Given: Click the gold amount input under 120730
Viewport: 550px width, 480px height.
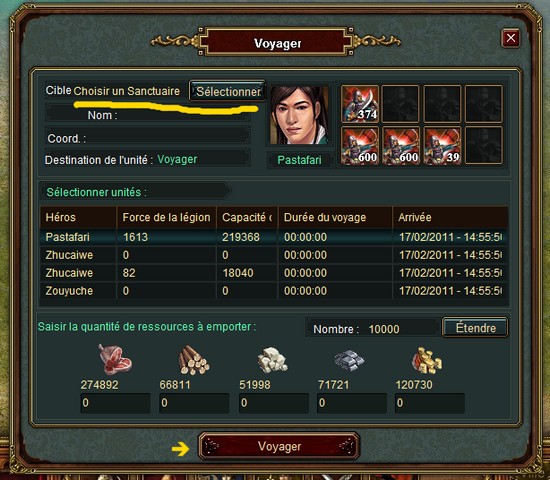Looking at the screenshot, I should [x=430, y=403].
